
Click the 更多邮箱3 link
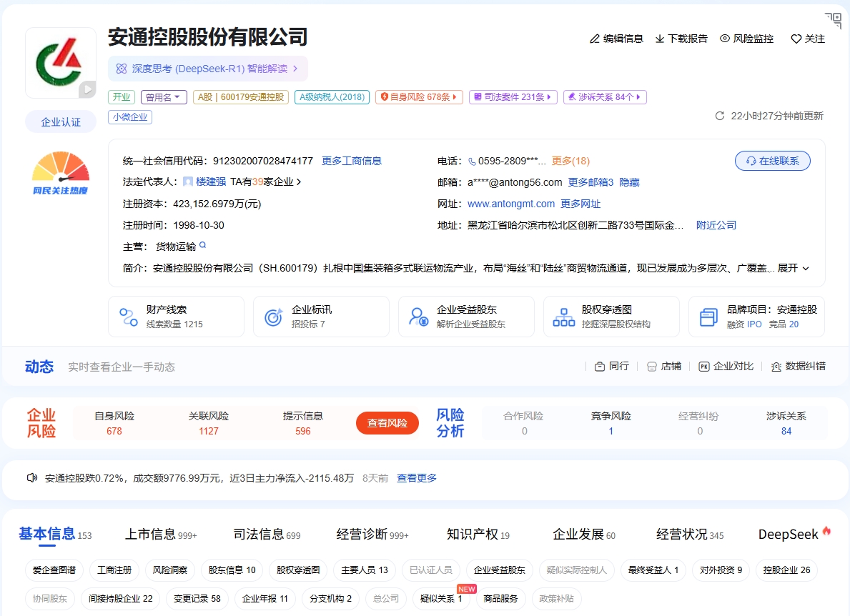click(591, 182)
